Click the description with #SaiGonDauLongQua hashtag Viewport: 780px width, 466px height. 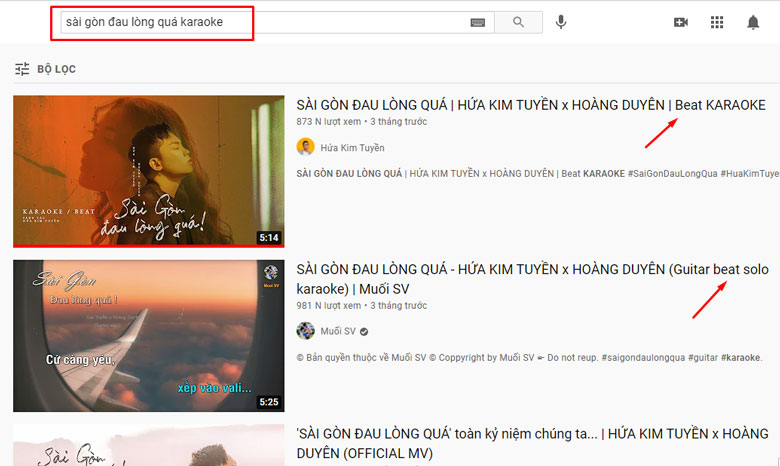[538, 174]
